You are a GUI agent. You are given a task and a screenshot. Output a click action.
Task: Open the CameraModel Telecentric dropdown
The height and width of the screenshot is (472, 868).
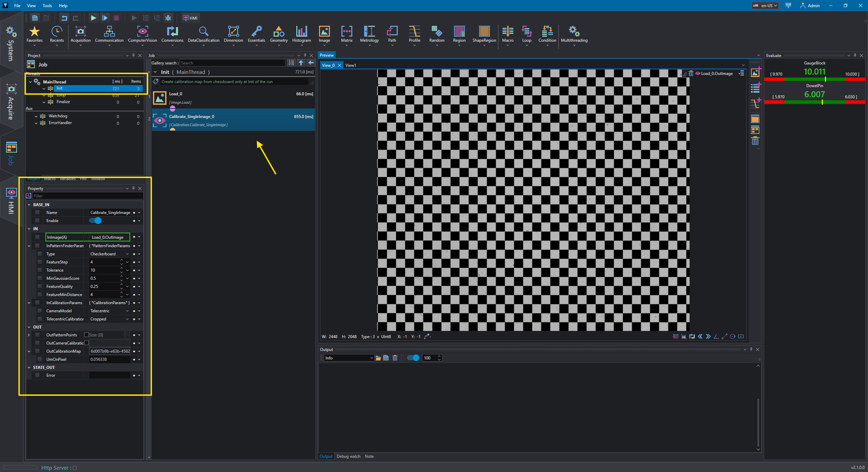coord(127,311)
